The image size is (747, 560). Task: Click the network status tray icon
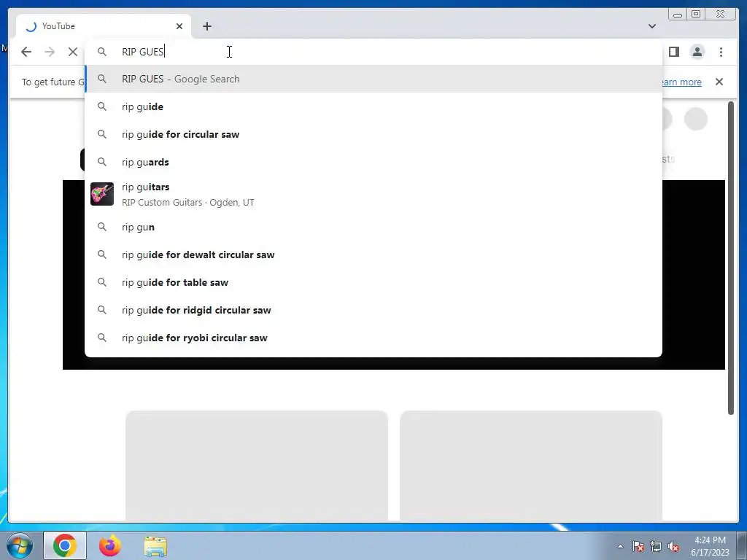pos(656,547)
